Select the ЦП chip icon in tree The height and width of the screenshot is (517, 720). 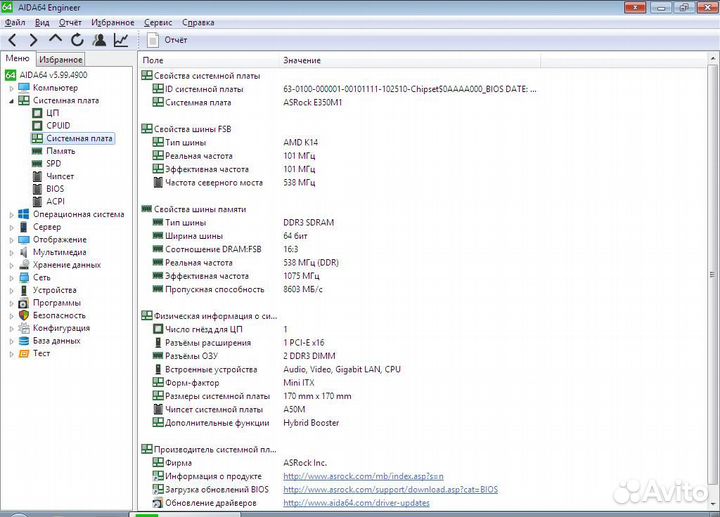pos(37,113)
